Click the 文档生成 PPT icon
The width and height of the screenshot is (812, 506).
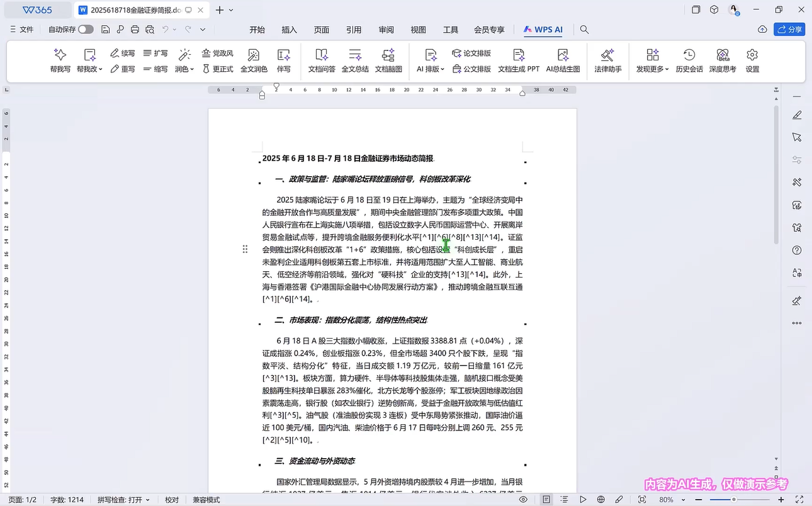518,61
